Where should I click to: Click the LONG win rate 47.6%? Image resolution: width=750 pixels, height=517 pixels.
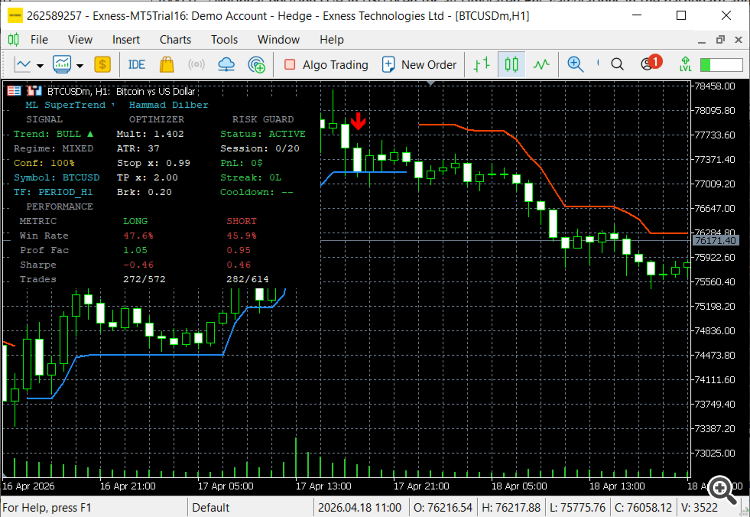pyautogui.click(x=138, y=235)
